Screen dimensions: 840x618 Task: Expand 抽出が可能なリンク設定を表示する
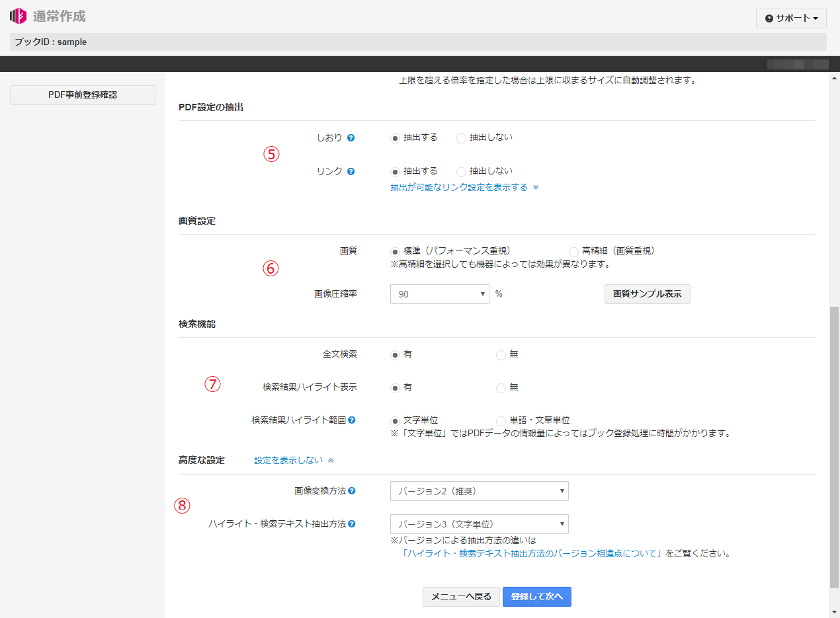pyautogui.click(x=464, y=188)
